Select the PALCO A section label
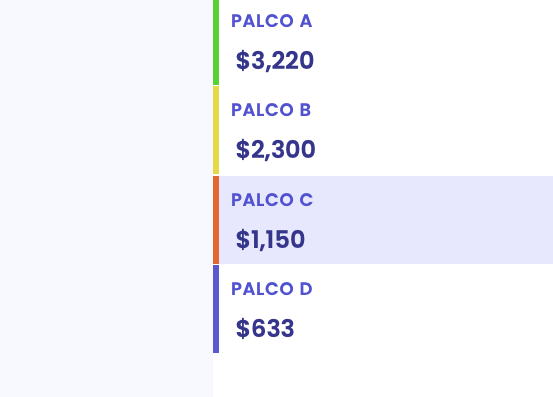The width and height of the screenshot is (553, 397). (271, 21)
